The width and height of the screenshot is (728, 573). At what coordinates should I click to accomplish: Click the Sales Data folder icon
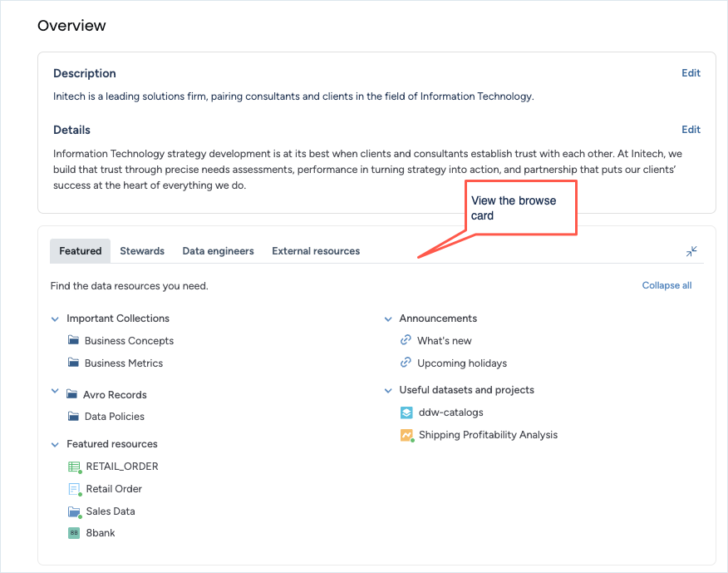74,511
